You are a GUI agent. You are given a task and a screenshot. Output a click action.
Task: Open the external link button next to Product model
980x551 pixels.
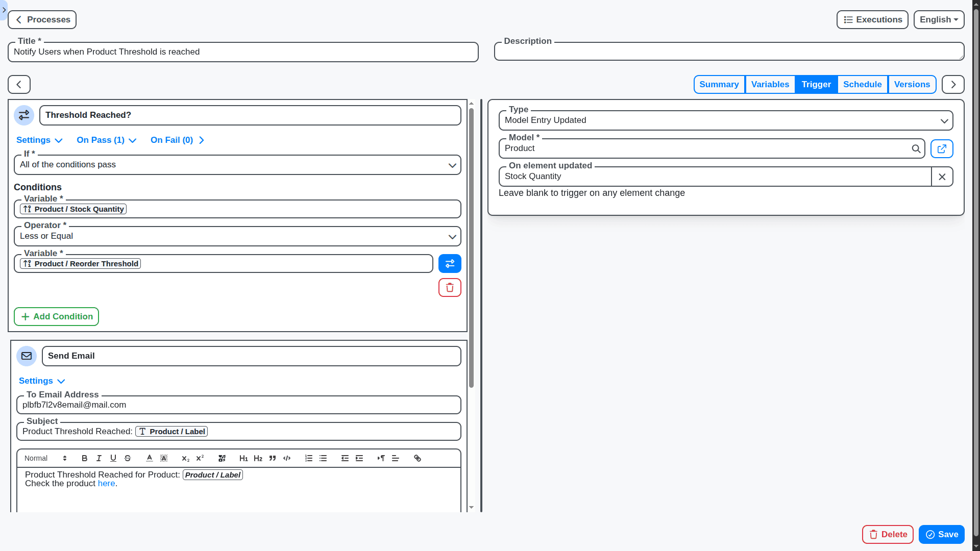pyautogui.click(x=942, y=148)
